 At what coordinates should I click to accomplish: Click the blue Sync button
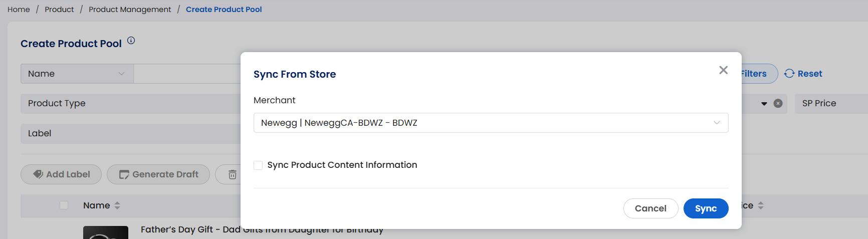point(706,208)
